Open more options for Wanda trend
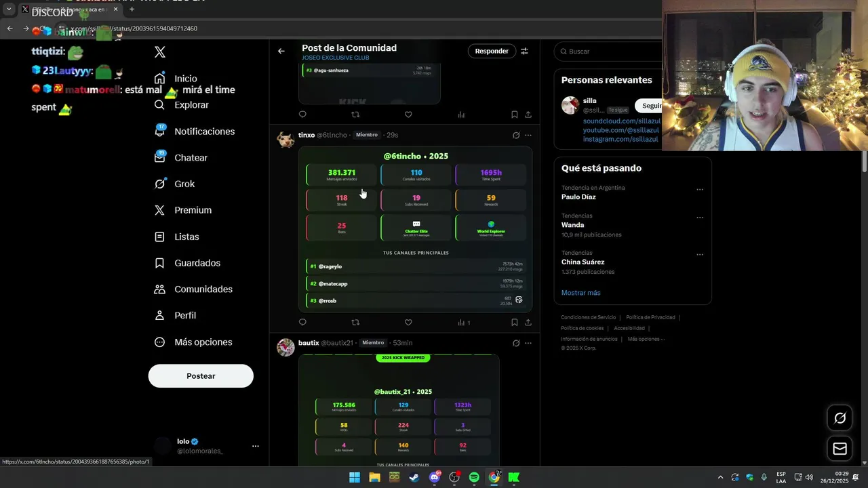 (x=700, y=218)
